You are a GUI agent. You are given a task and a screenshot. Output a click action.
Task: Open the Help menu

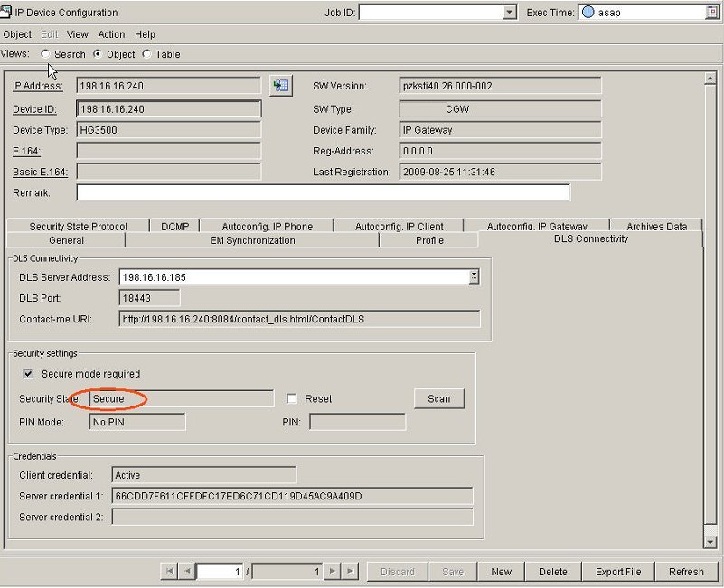pos(145,34)
